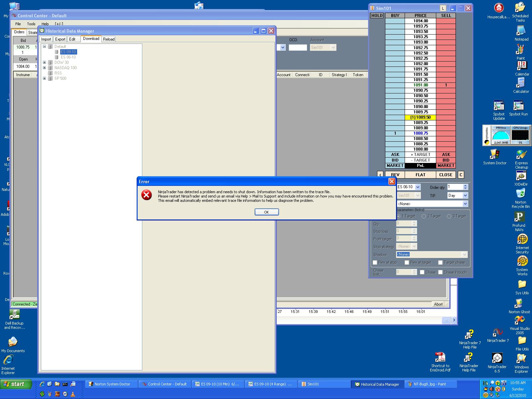This screenshot has height=399, width=532.
Task: Select the Shortcut to ErisDroid.Pdf icon
Action: pos(440,362)
